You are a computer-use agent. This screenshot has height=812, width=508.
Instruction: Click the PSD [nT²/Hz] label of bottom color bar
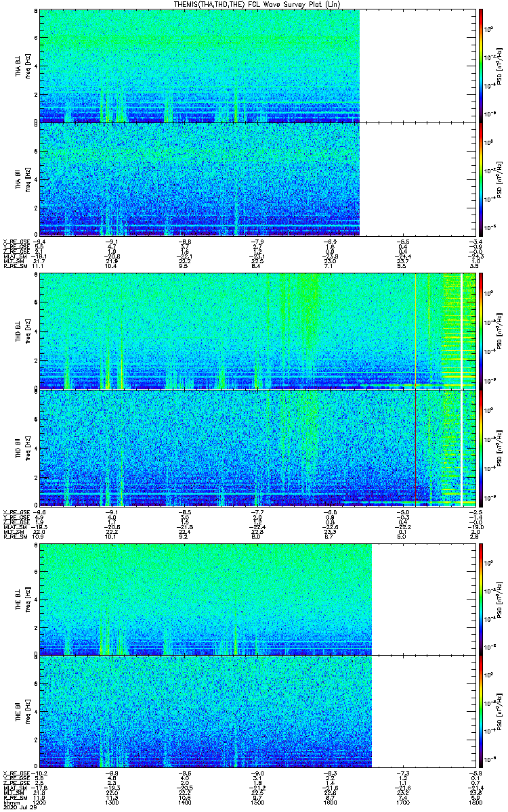(x=499, y=712)
